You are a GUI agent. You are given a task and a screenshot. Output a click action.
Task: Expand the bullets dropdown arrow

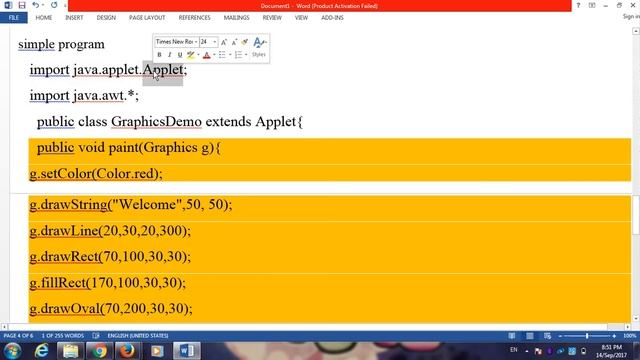tap(230, 55)
